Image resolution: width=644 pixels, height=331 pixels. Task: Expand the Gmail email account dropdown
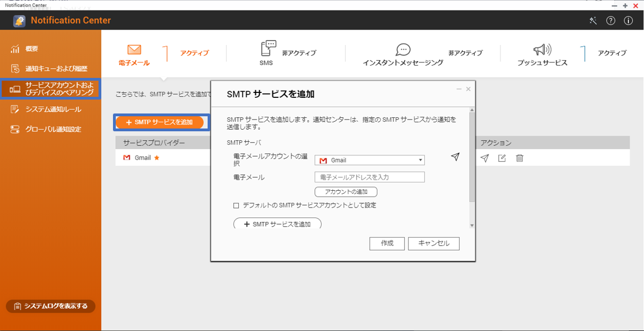tap(370, 160)
